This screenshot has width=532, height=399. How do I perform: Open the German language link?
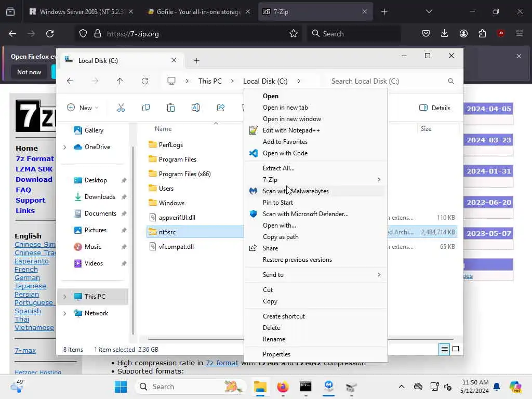pos(27,277)
